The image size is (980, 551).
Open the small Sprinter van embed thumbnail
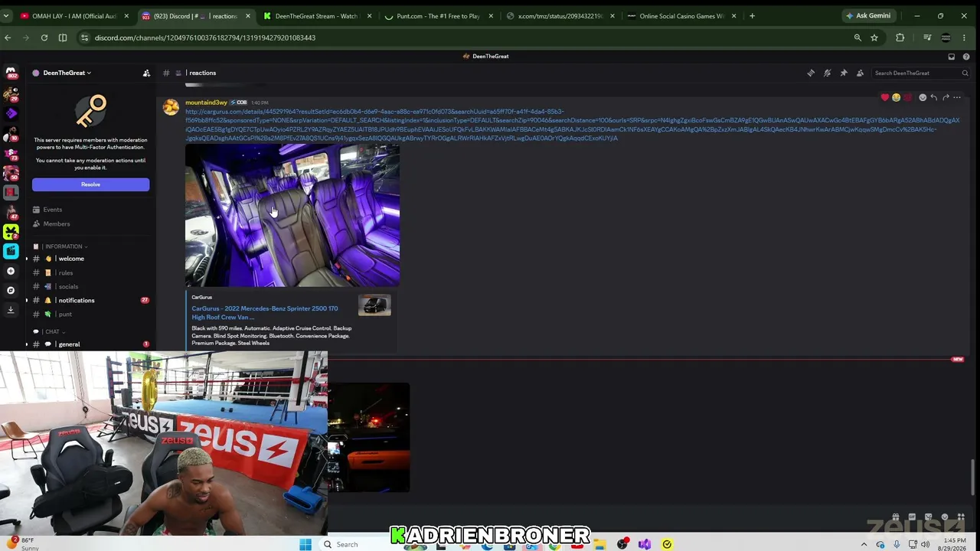coord(374,305)
